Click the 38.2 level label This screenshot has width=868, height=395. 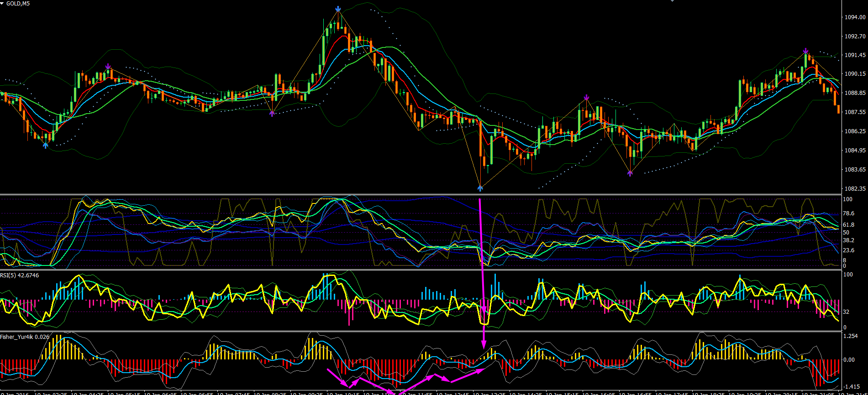click(848, 240)
